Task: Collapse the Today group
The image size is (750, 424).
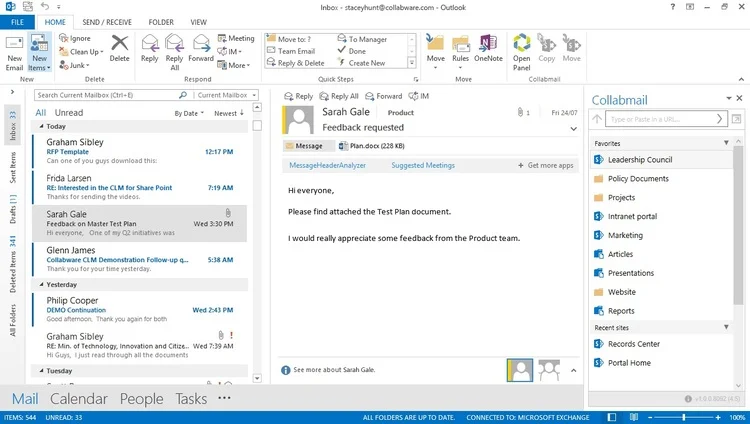Action: tap(41, 126)
